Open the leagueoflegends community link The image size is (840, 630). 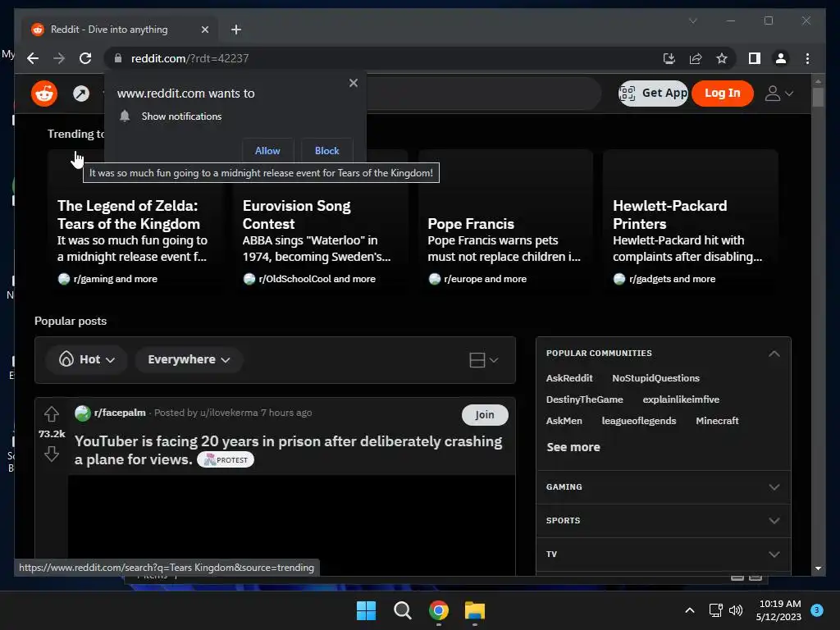(x=638, y=421)
